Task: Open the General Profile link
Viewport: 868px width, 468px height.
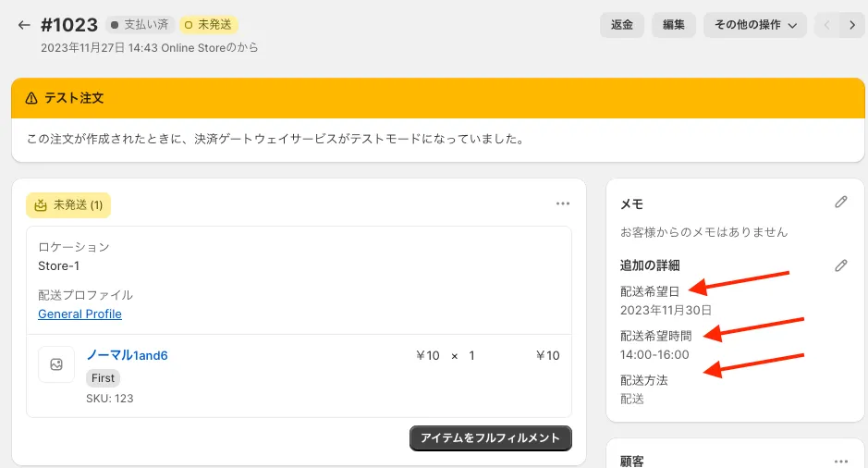Action: click(x=79, y=314)
